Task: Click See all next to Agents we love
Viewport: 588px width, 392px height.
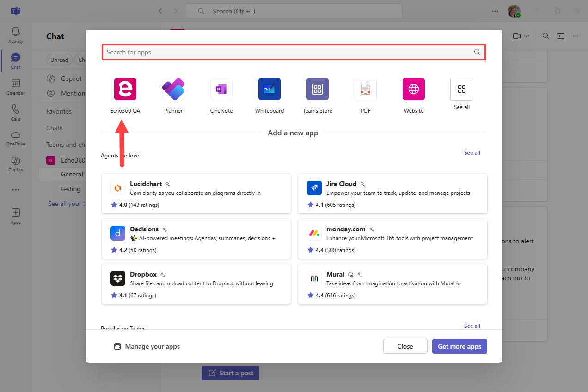Action: tap(472, 153)
